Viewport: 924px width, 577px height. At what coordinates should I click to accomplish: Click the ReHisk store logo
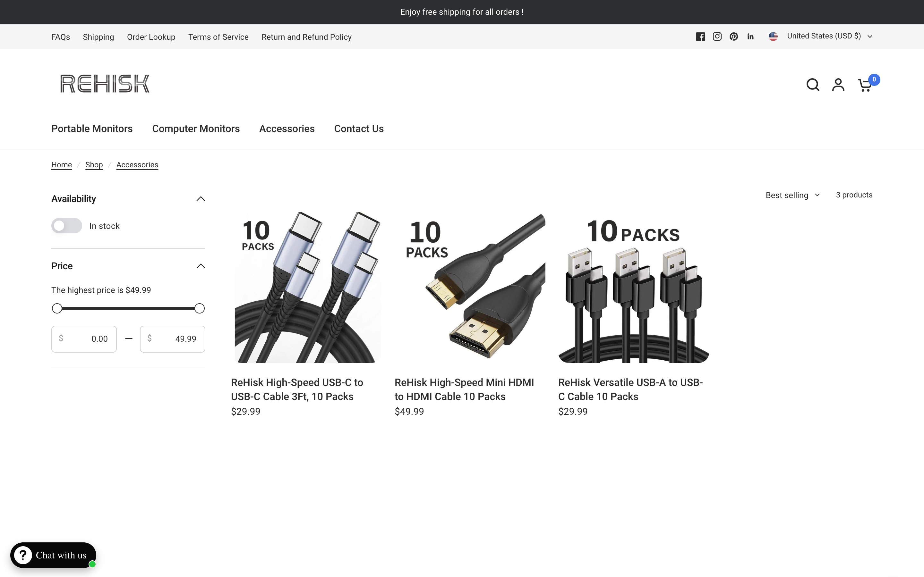coord(105,83)
